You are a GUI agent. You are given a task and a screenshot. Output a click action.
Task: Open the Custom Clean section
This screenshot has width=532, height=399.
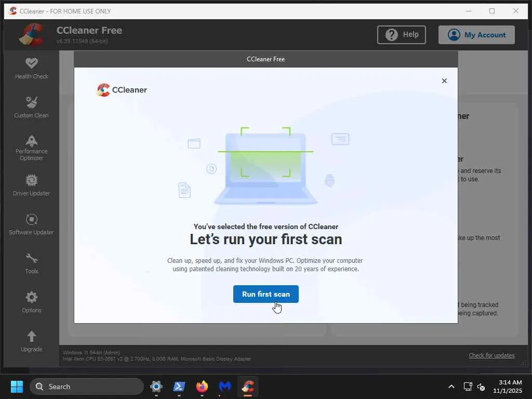pyautogui.click(x=31, y=108)
